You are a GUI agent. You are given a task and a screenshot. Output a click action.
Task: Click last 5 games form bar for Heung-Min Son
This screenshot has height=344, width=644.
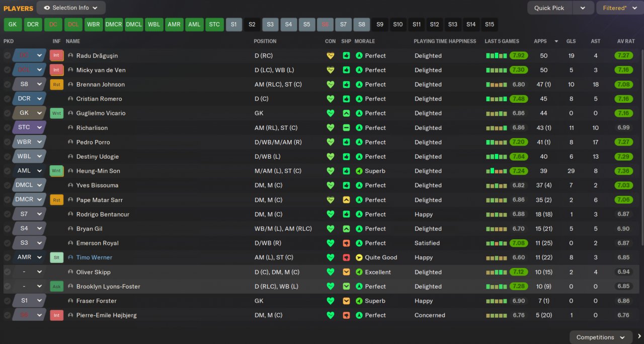click(x=496, y=171)
